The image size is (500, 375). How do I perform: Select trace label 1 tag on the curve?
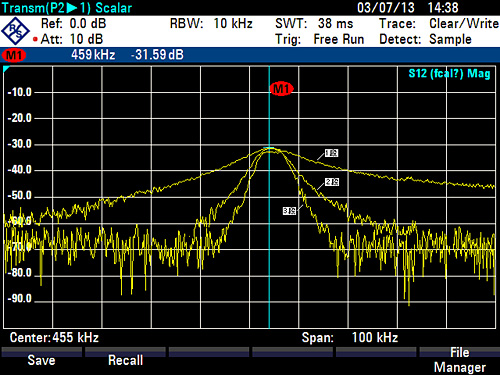331,153
